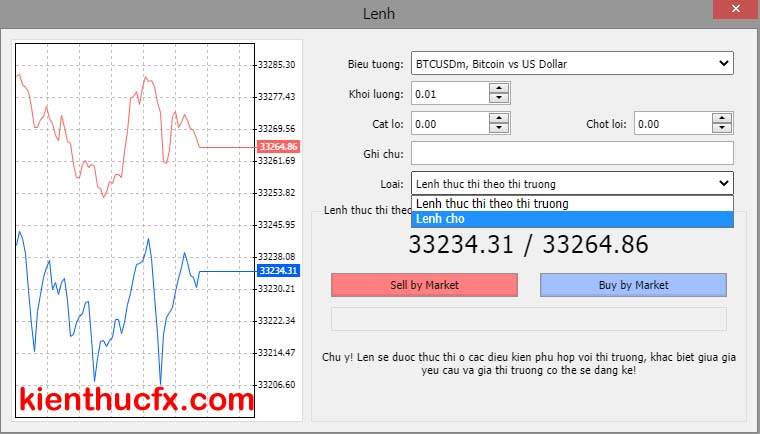Image resolution: width=760 pixels, height=434 pixels.
Task: Focus the Khoi luong volume field
Action: (x=449, y=94)
